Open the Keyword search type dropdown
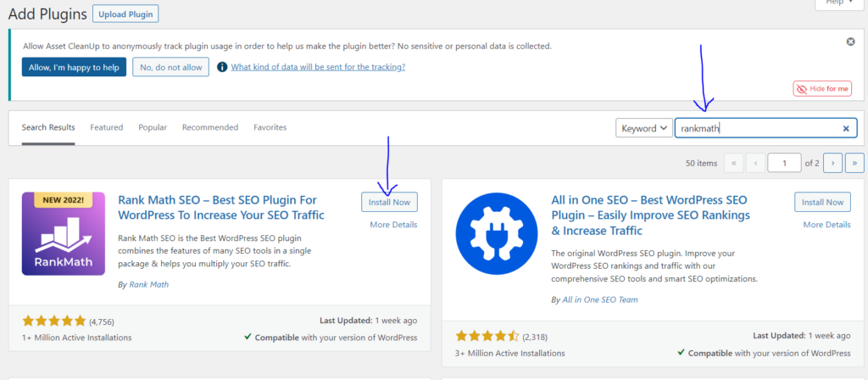This screenshot has width=868, height=380. [644, 128]
